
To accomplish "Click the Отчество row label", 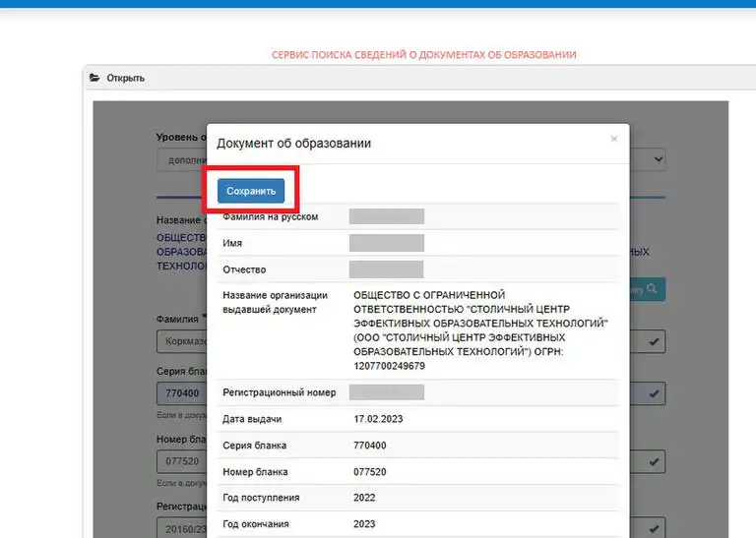I will tap(244, 269).
